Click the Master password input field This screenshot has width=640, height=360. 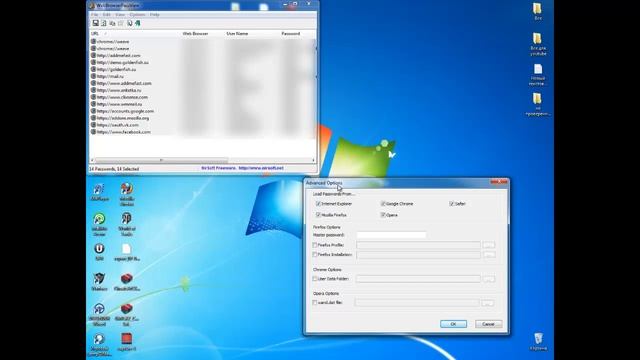[x=391, y=235]
